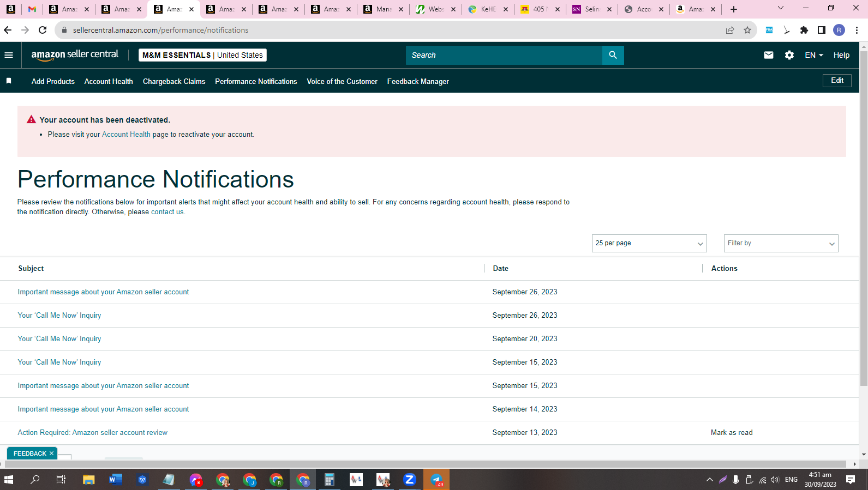Switch to the Gmail pinned tab

pos(32,9)
